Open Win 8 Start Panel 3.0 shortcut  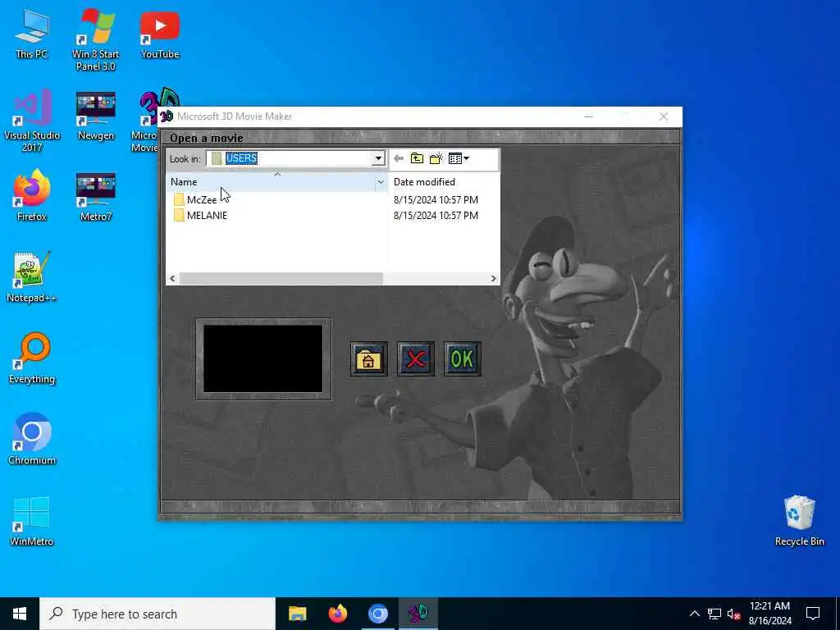pos(95,40)
